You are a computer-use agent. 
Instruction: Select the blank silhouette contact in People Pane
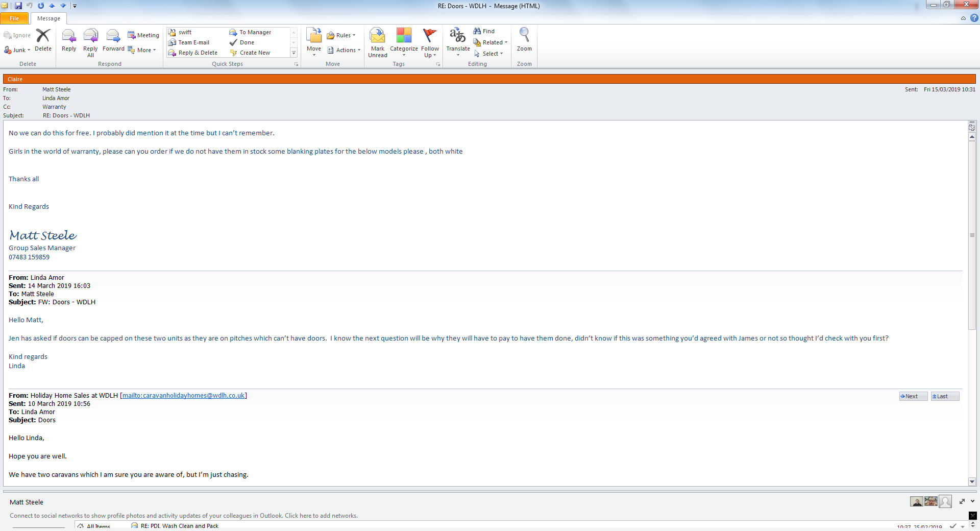945,502
